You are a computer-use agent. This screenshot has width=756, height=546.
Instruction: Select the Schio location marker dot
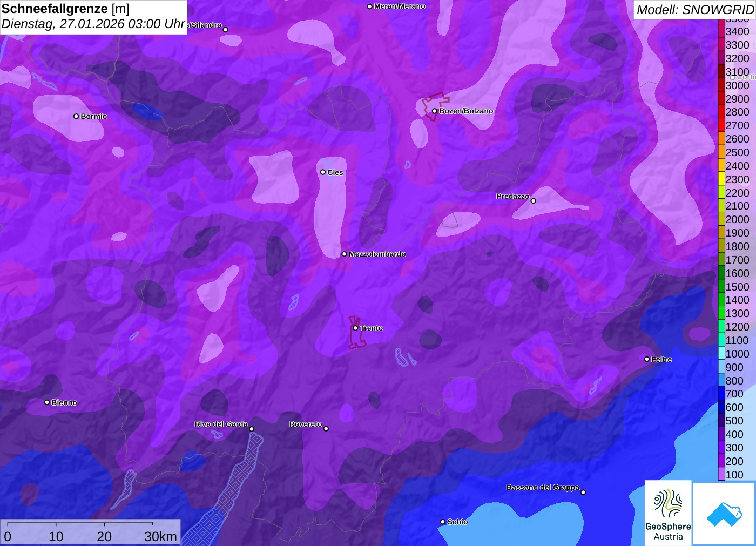[443, 522]
